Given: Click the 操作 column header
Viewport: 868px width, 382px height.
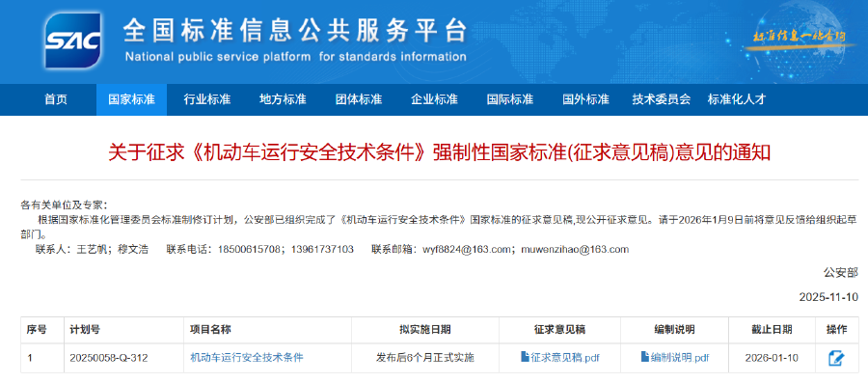Looking at the screenshot, I should click(x=836, y=330).
